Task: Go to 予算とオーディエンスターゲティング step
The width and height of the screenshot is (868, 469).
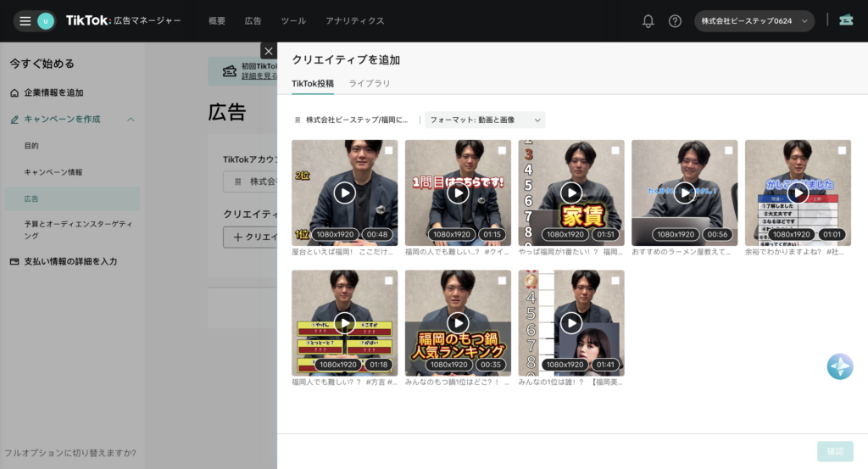Action: tap(78, 230)
